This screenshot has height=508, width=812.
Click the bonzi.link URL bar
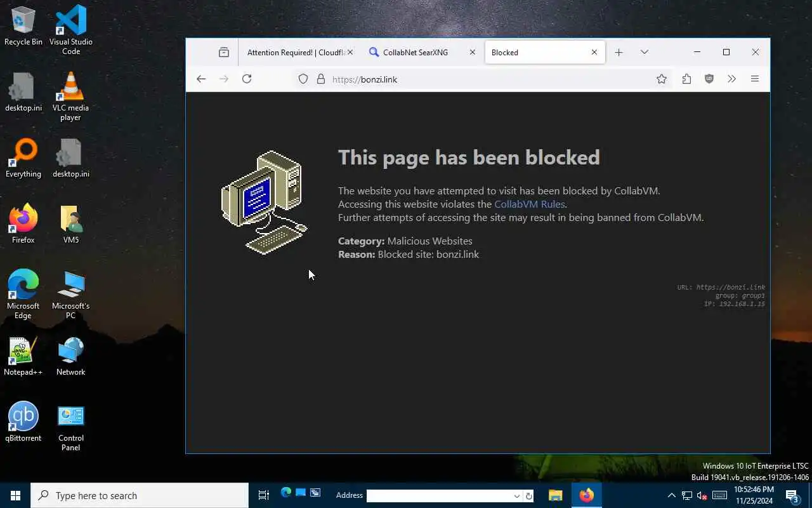482,79
